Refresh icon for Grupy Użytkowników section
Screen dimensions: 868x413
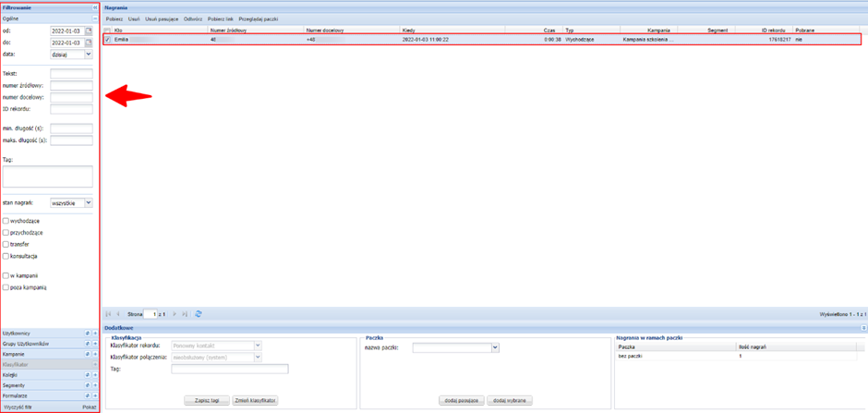(88, 345)
